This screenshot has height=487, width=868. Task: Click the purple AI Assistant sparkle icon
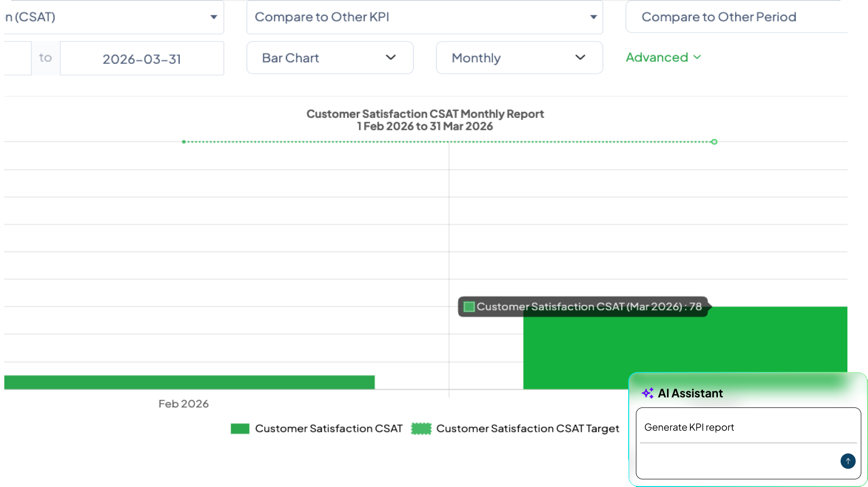tap(648, 393)
